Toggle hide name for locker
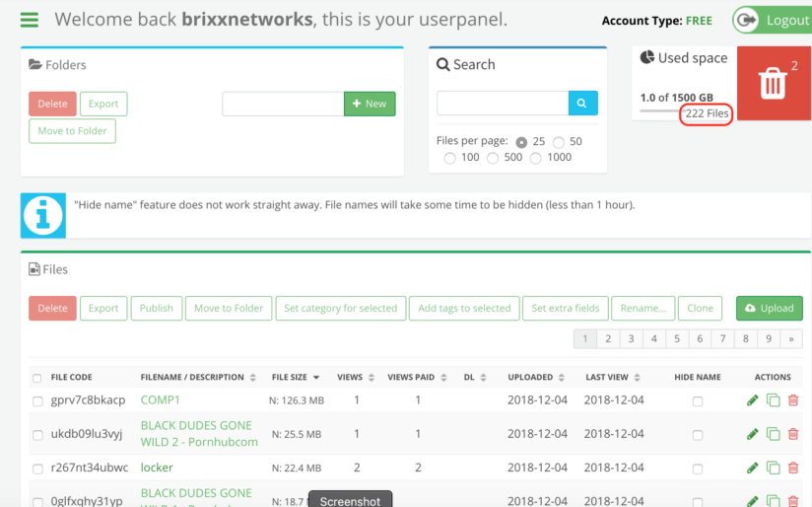Screen dimensions: 812x507 pyautogui.click(x=698, y=469)
